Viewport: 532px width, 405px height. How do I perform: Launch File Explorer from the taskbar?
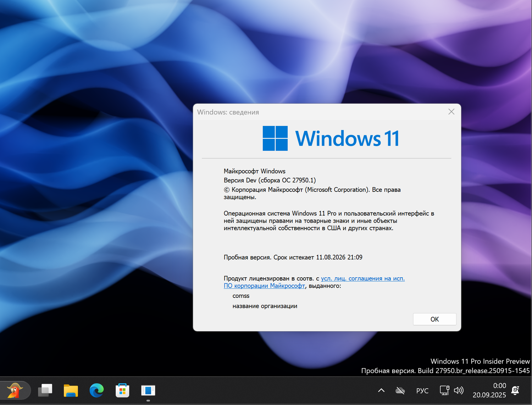[x=71, y=390]
